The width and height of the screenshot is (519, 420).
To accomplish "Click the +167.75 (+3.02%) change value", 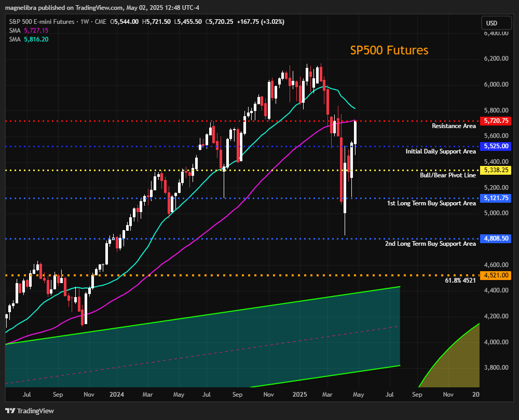I will pyautogui.click(x=261, y=22).
